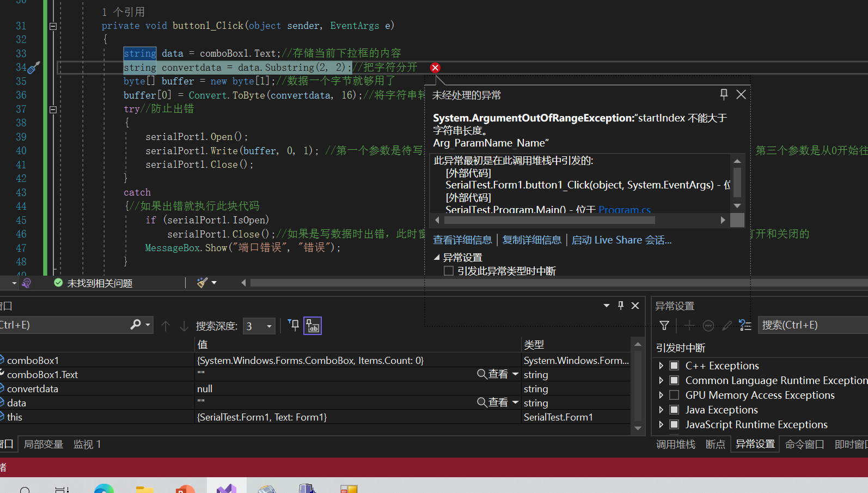
Task: Pin the Autos tool window
Action: tap(621, 306)
